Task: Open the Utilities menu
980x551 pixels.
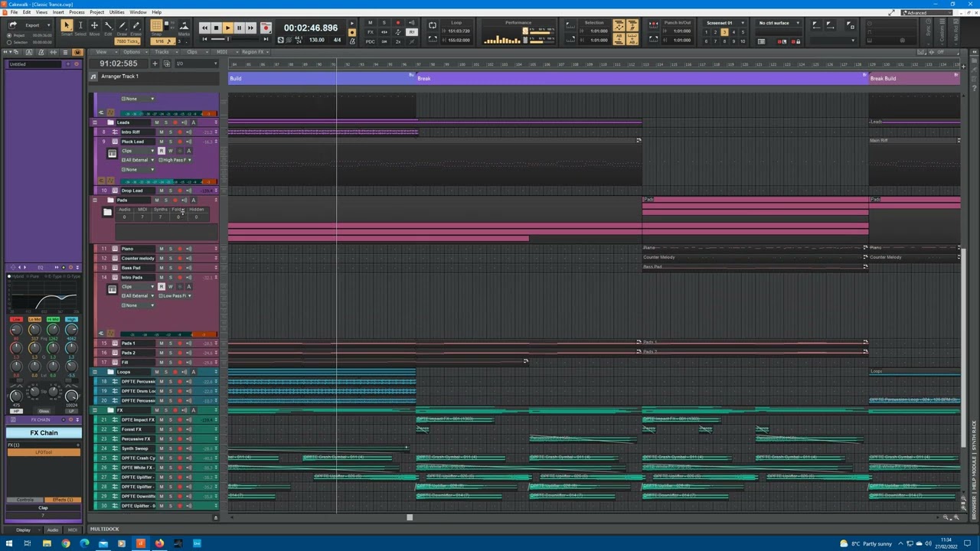Action: tap(116, 12)
